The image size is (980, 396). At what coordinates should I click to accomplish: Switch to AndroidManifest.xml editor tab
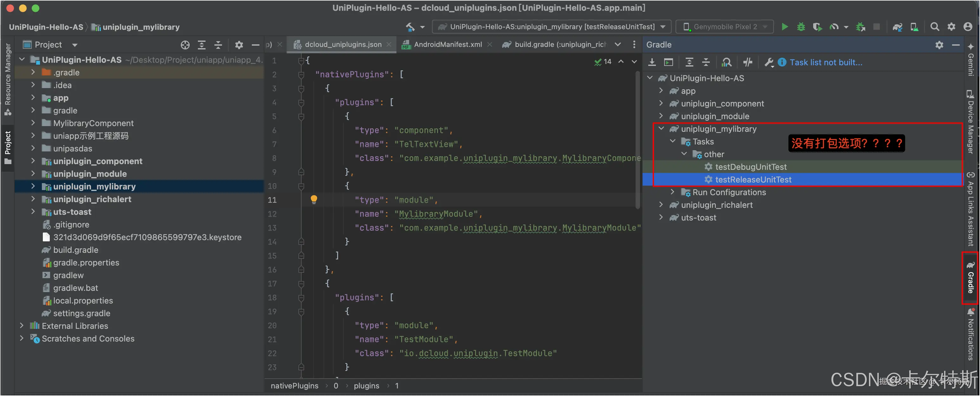(448, 44)
